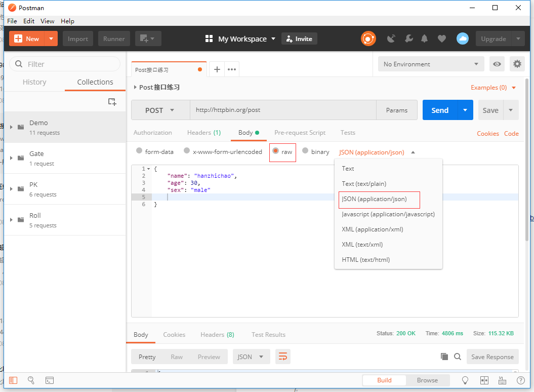The height and width of the screenshot is (392, 534).
Task: Open the Save button dropdown arrow
Action: pos(511,110)
